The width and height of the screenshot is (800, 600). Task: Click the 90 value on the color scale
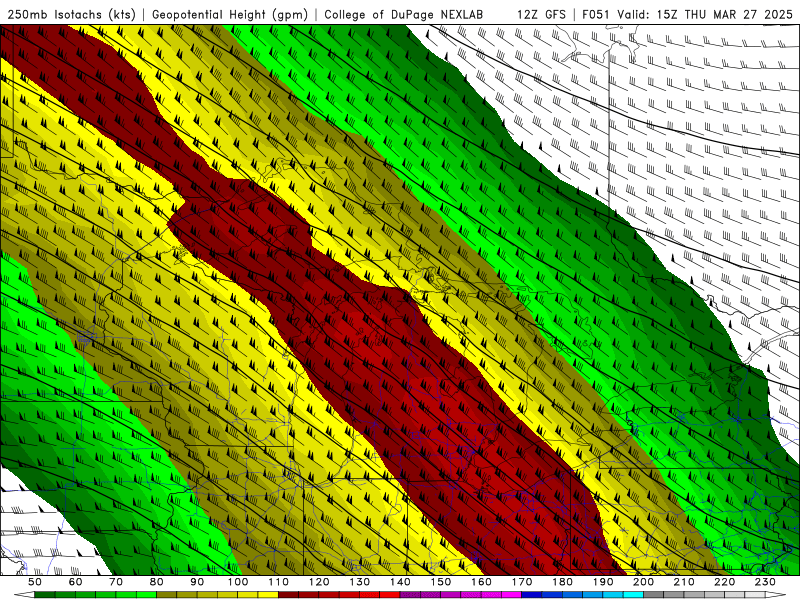click(x=197, y=582)
